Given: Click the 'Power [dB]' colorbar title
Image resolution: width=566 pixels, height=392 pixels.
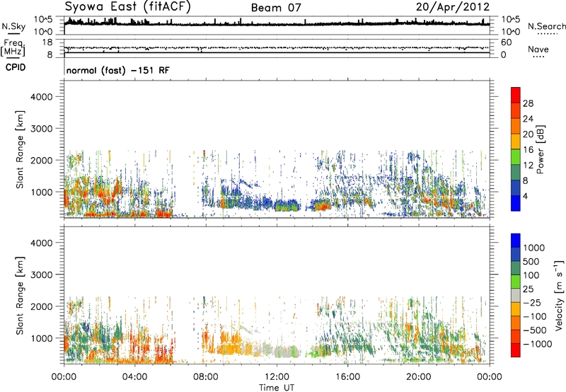Looking at the screenshot, I should [540, 149].
